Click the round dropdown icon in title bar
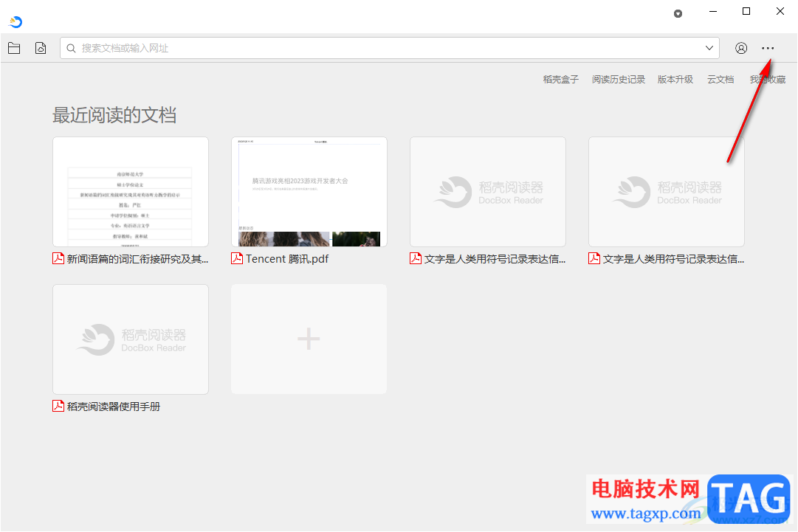 pos(678,14)
